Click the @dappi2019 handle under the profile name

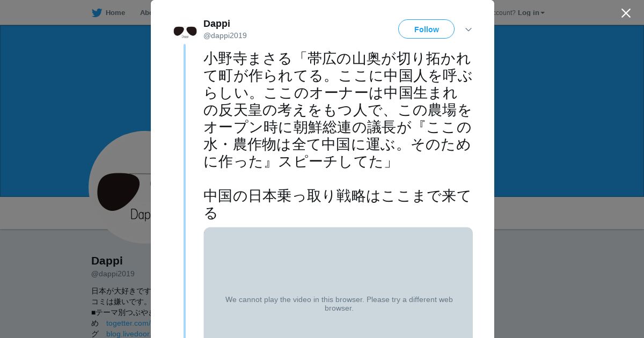tap(113, 274)
